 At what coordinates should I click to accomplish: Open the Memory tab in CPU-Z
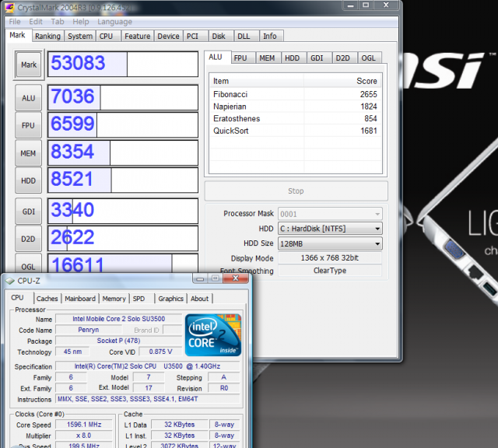click(114, 299)
